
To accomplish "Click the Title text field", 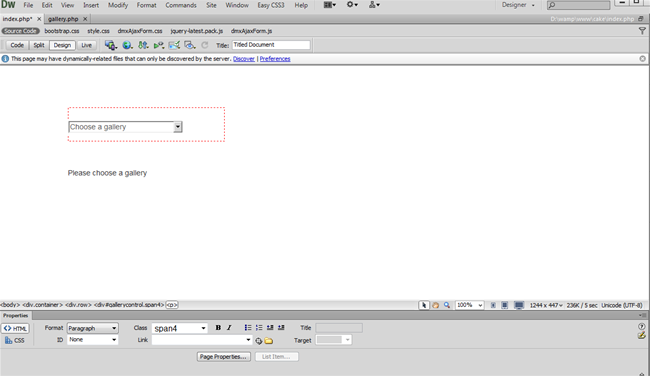I will 271,45.
